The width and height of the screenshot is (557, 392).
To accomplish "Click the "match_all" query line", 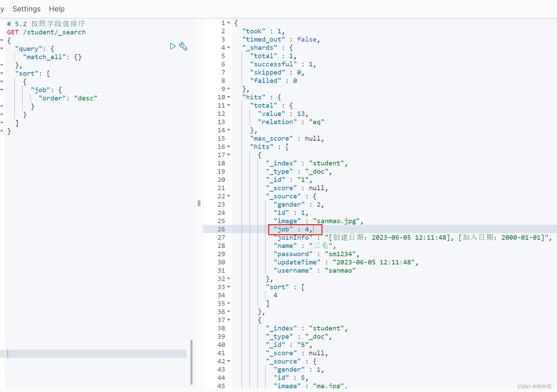I will (52, 57).
